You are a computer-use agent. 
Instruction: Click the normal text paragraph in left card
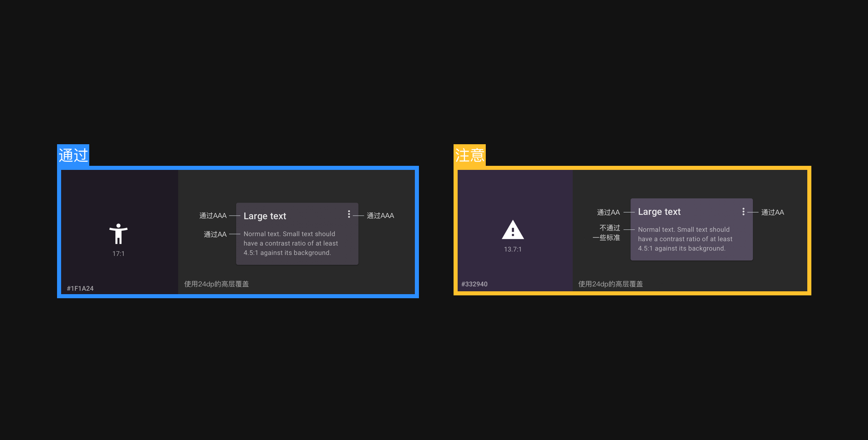[291, 243]
